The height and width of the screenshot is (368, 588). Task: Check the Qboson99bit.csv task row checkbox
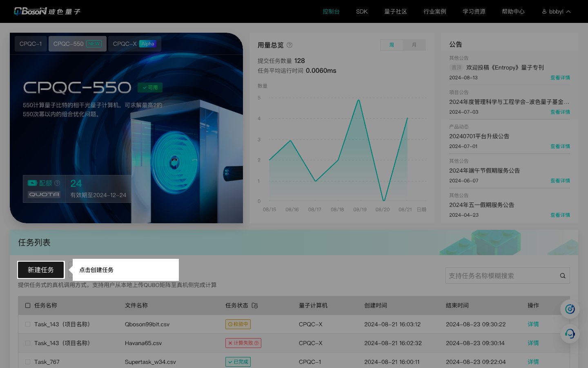click(x=28, y=324)
